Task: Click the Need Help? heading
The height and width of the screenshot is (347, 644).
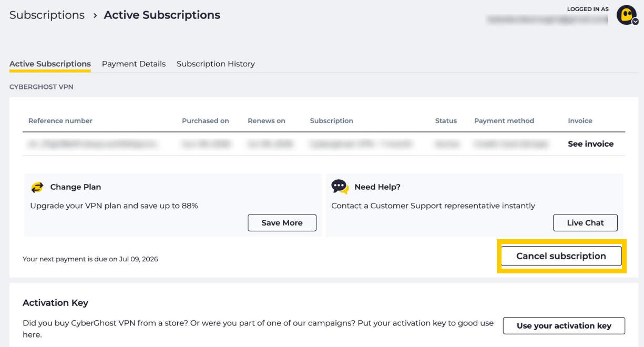Action: point(377,187)
